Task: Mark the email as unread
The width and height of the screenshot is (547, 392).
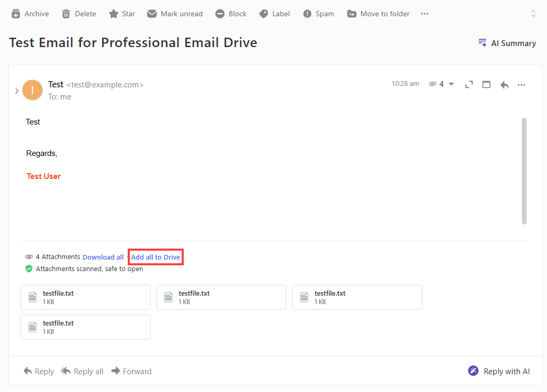Action: point(175,14)
